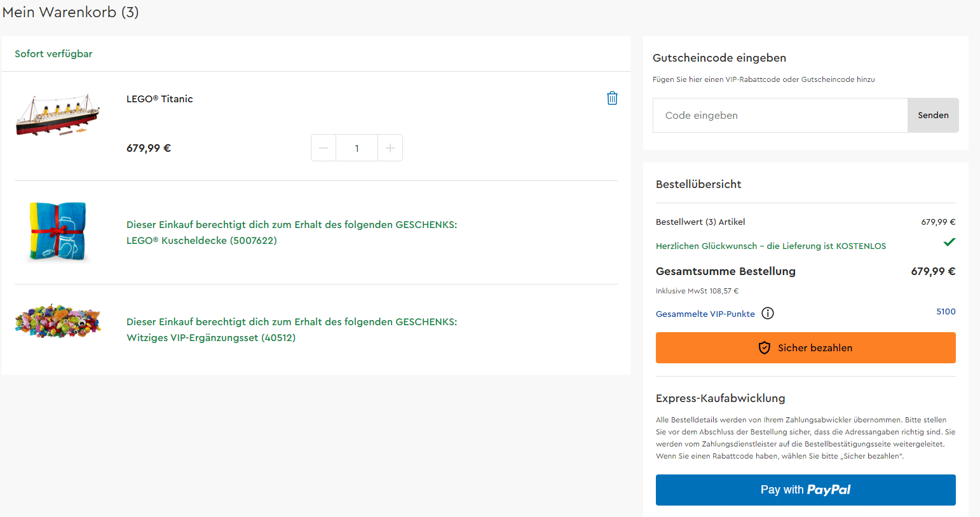980x517 pixels.
Task: Decrease Titanic quantity with the minus button
Action: coord(323,148)
